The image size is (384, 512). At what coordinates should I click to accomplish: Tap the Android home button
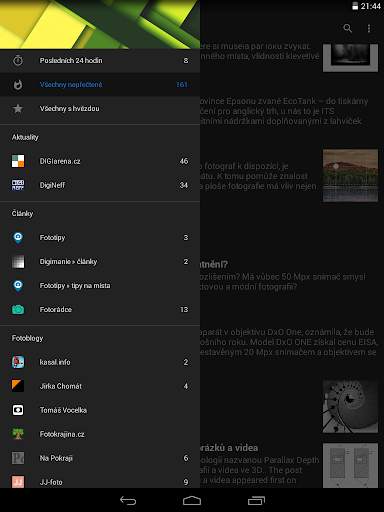(192, 500)
